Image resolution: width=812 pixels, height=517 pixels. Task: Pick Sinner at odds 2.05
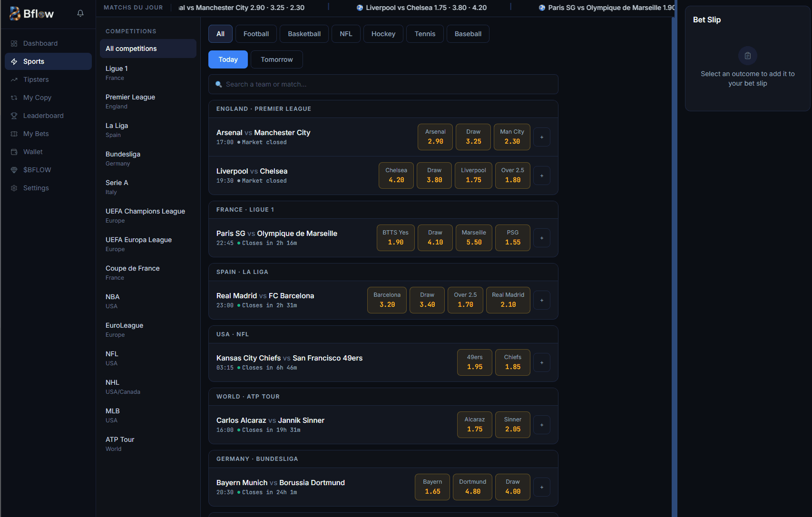click(513, 425)
